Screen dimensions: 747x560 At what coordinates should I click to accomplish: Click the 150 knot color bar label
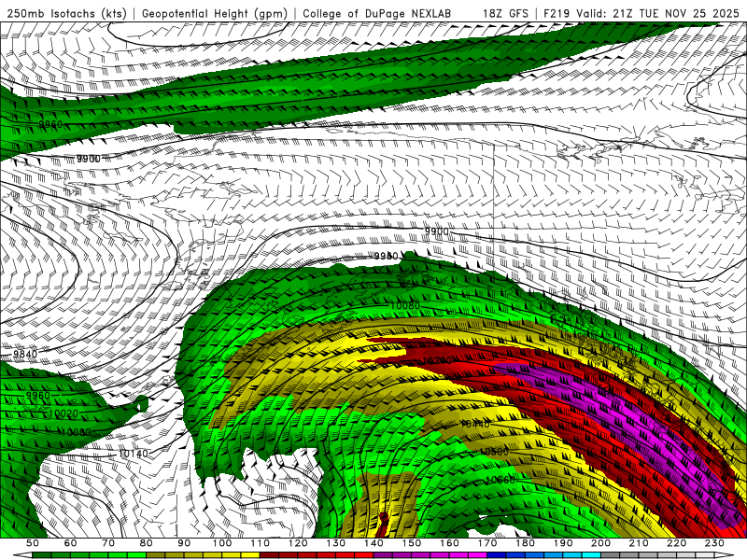pos(412,543)
